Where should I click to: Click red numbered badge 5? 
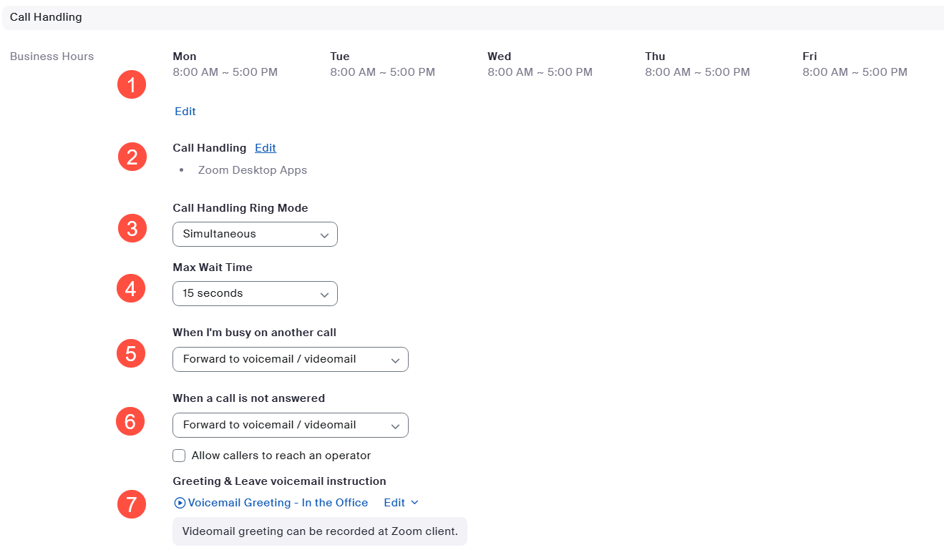[x=131, y=353]
